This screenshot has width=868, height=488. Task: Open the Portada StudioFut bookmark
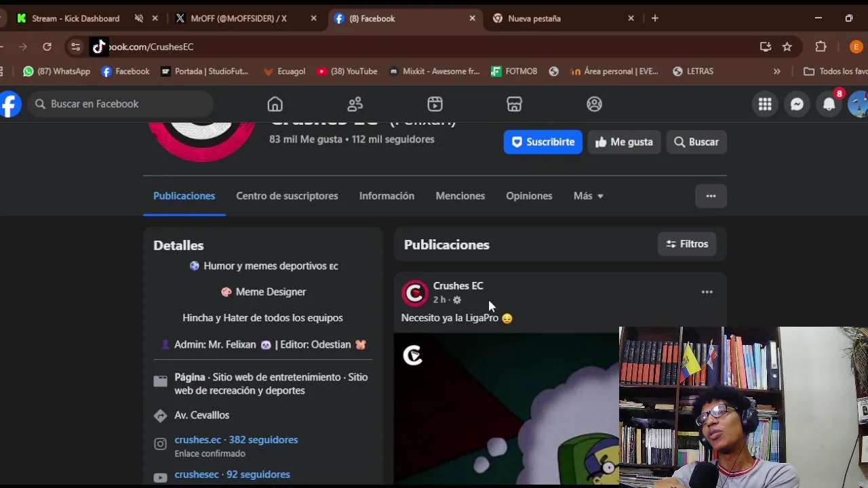(x=204, y=71)
